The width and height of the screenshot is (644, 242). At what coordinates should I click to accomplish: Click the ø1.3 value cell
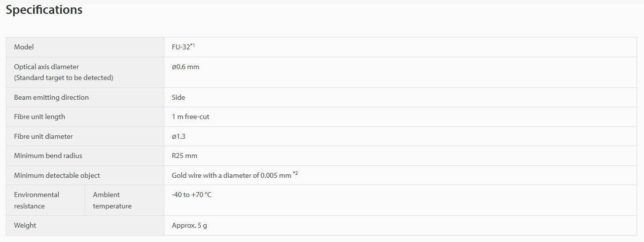(x=179, y=136)
